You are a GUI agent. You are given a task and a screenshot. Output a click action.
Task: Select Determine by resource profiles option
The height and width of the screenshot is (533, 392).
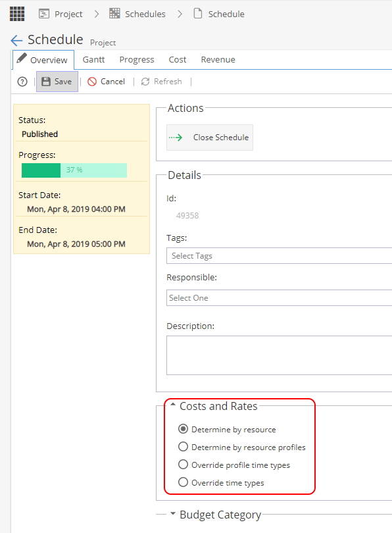(x=183, y=446)
